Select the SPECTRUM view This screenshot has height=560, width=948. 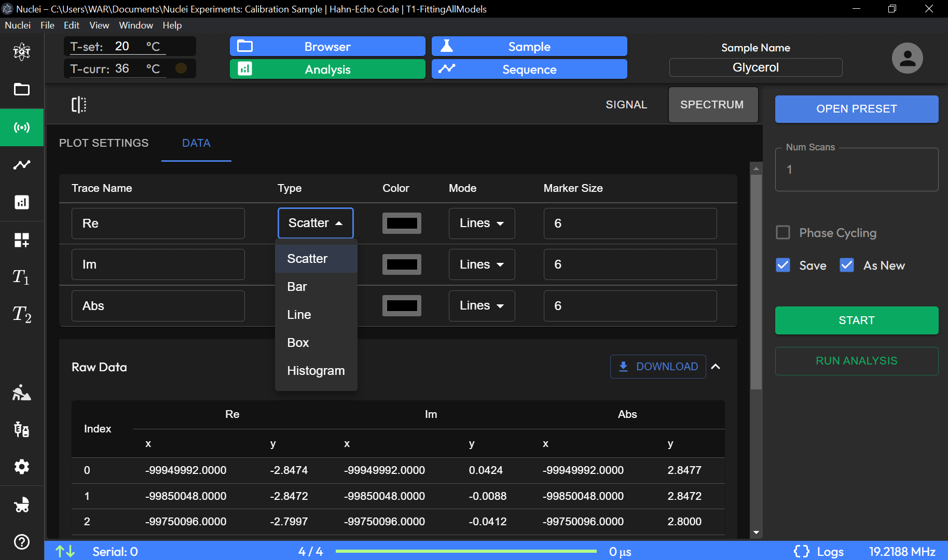713,105
